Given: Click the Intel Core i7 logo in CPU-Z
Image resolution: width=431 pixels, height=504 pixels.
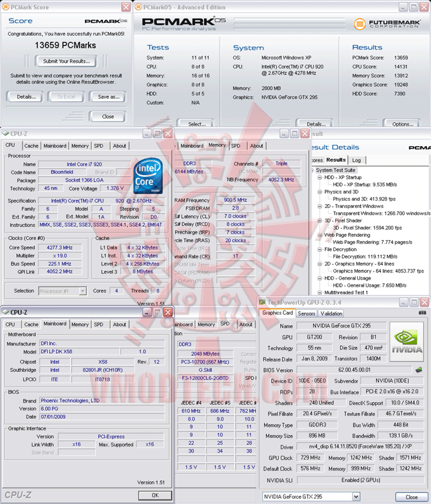Looking at the screenshot, I should point(148,176).
